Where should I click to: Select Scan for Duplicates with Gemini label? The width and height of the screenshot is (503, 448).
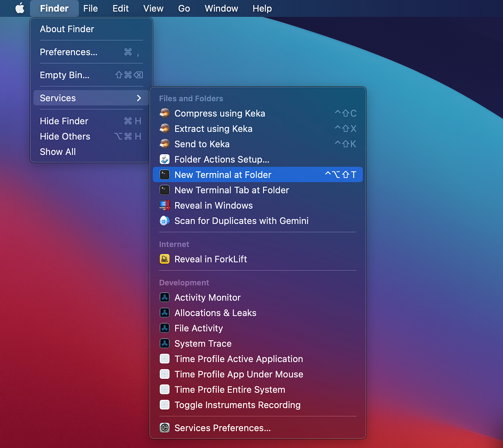[241, 221]
